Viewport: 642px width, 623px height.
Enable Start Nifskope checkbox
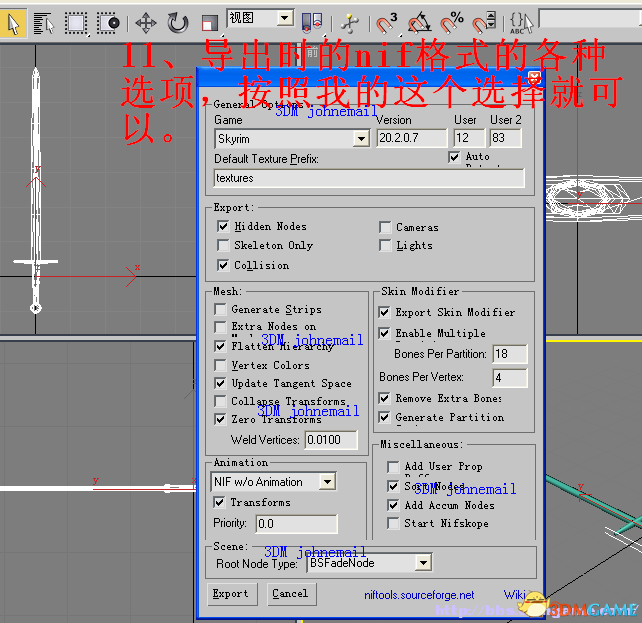point(393,524)
